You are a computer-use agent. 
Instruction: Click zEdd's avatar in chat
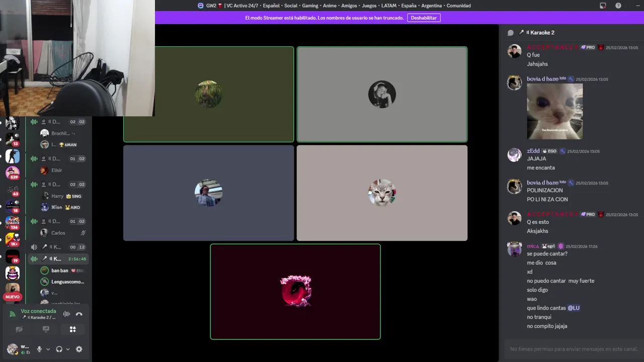pos(514,155)
